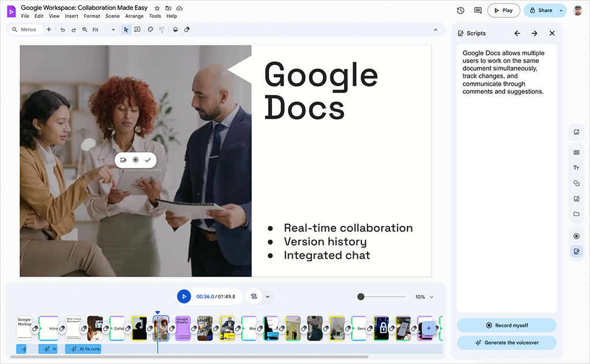The height and width of the screenshot is (364, 590).
Task: Collapse the toolbar with up chevron
Action: pos(436,30)
